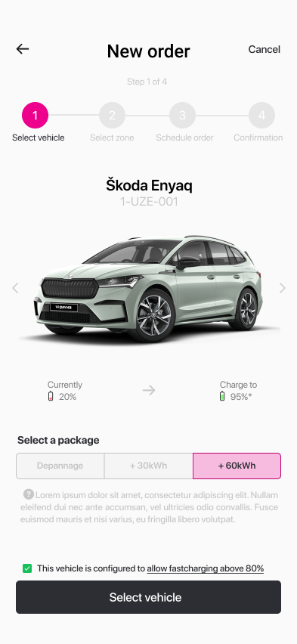The image size is (297, 644).
Task: Click the help question mark icon
Action: tap(29, 494)
